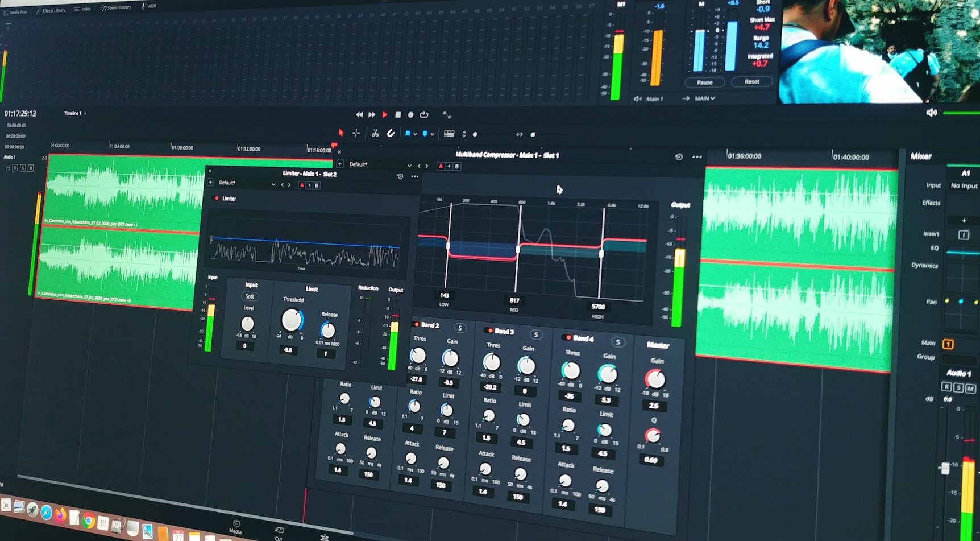Click the Limiter Release knob
This screenshot has height=541, width=980.
328,330
